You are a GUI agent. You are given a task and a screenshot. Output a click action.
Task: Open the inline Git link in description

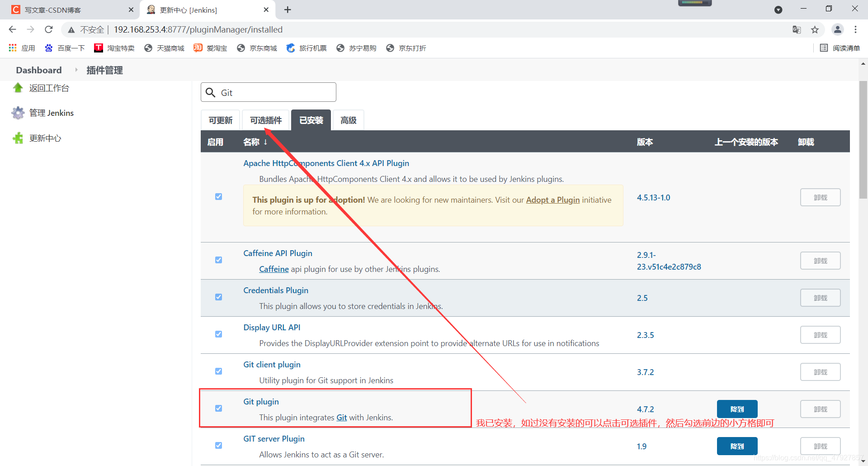(341, 418)
